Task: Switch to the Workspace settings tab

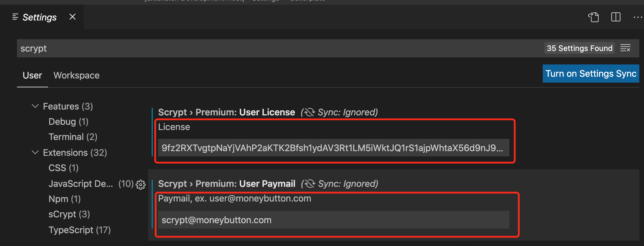Action: click(x=76, y=76)
